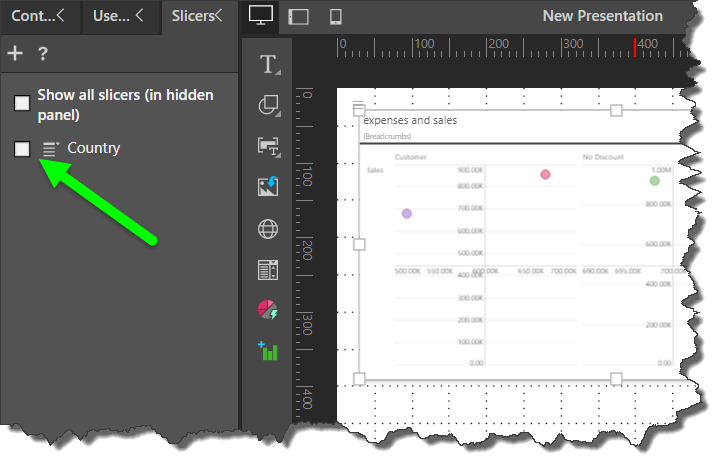The width and height of the screenshot is (724, 468).
Task: Open the Use... tab
Action: [x=110, y=16]
